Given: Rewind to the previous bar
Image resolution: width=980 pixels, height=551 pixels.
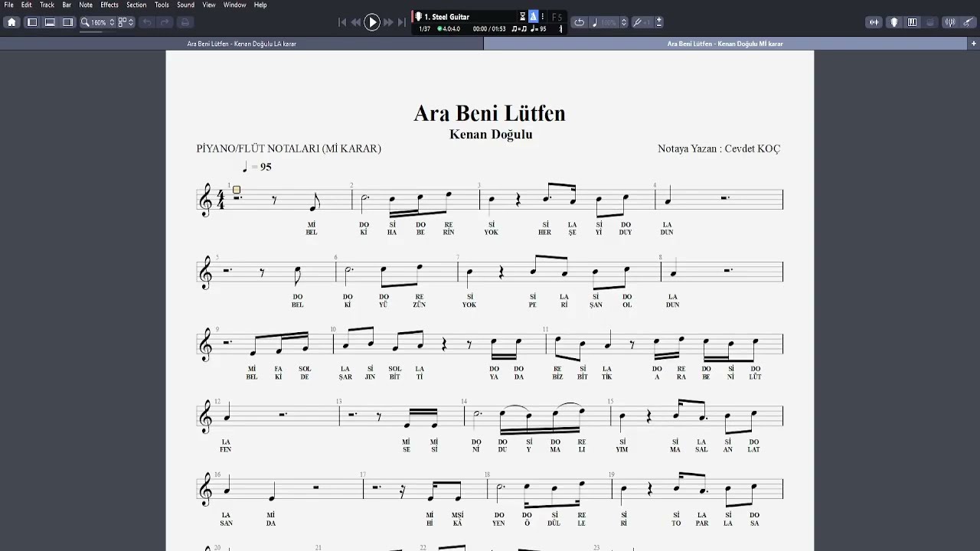Looking at the screenshot, I should (x=356, y=22).
